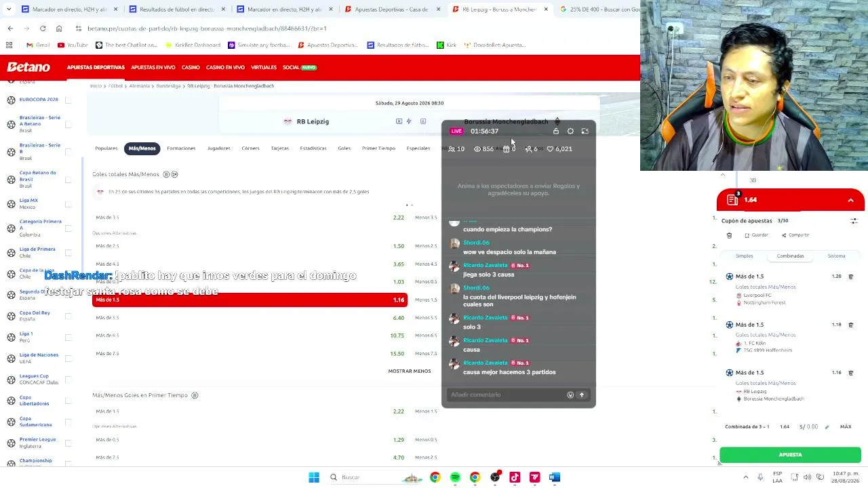Screen dimensions: 868x488
Task: Select the Simples bet slip tab
Action: pyautogui.click(x=744, y=256)
